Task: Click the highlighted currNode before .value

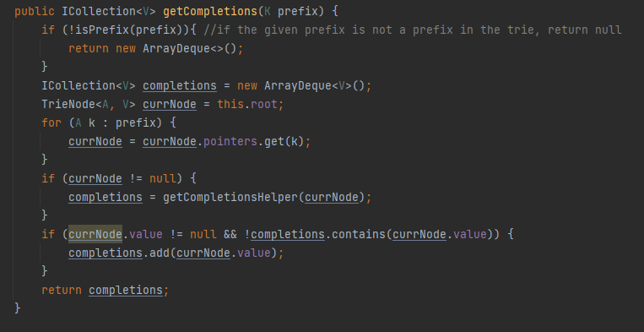Action: click(x=95, y=234)
